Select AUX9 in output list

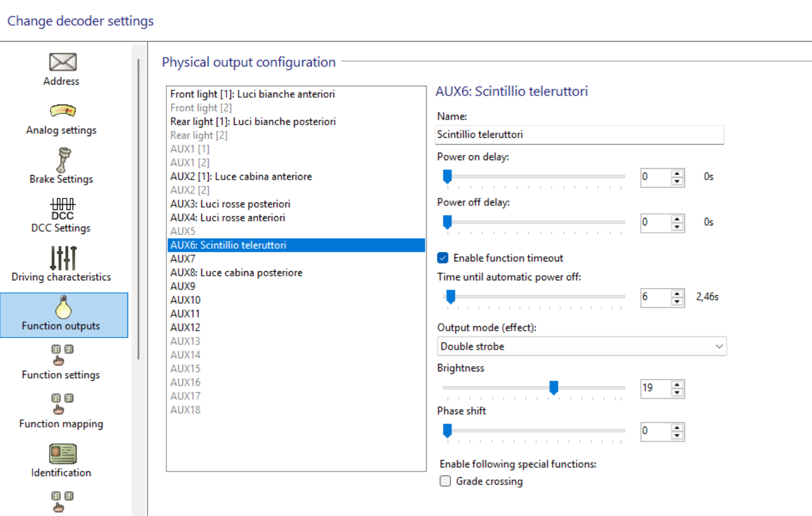pos(296,287)
